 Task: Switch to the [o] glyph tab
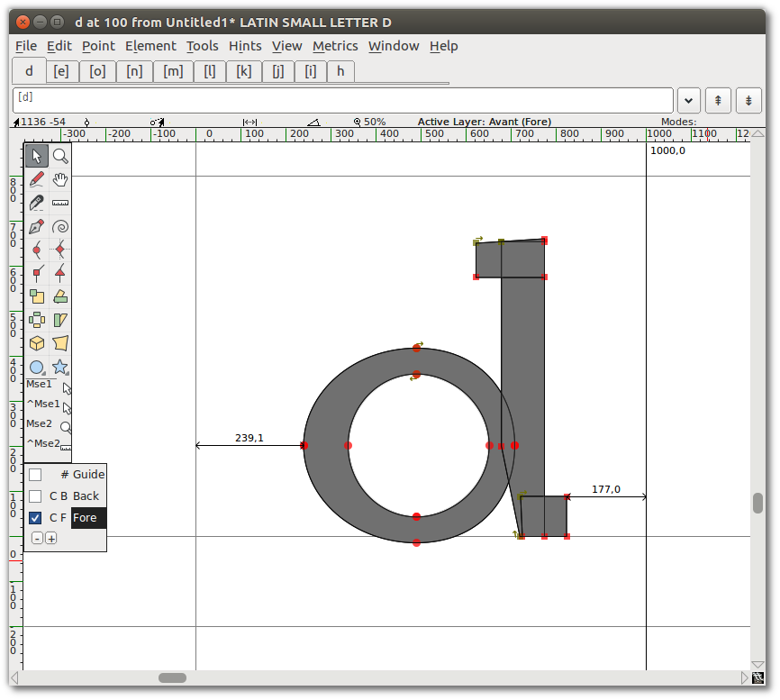[x=97, y=71]
